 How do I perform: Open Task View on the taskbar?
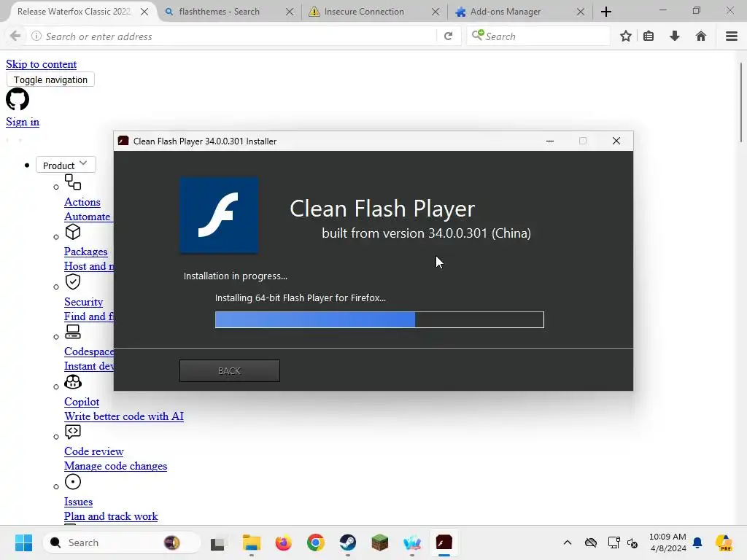click(217, 543)
